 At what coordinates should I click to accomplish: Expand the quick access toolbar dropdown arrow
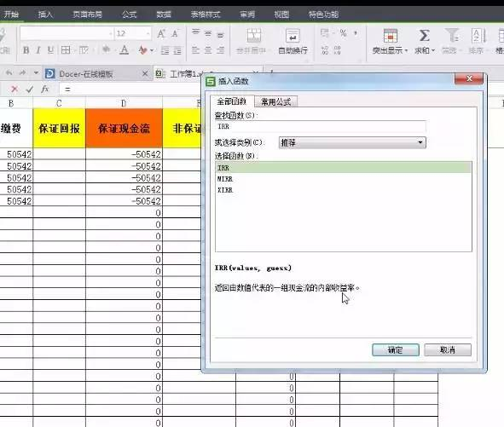tap(36, 73)
